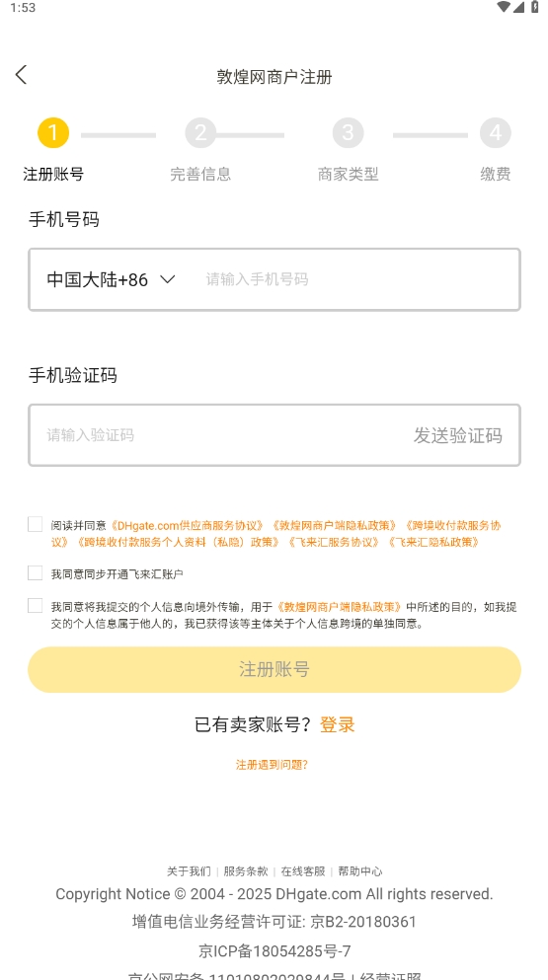Tap 发送验证码 to send code
Image resolution: width=548 pixels, height=980 pixels.
[x=458, y=435]
